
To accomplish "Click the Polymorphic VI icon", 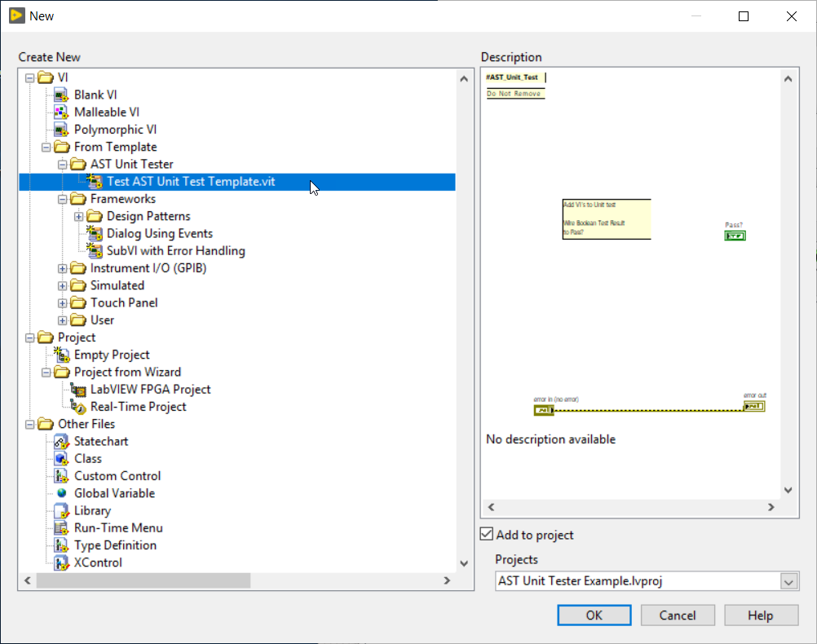I will pyautogui.click(x=61, y=130).
